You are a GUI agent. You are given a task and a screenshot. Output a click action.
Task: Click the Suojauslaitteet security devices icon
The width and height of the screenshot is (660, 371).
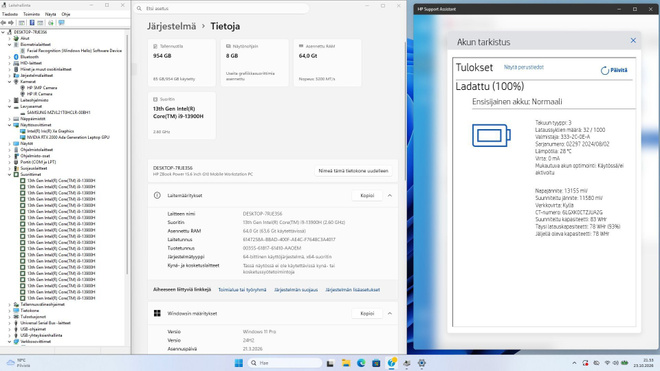click(16, 168)
